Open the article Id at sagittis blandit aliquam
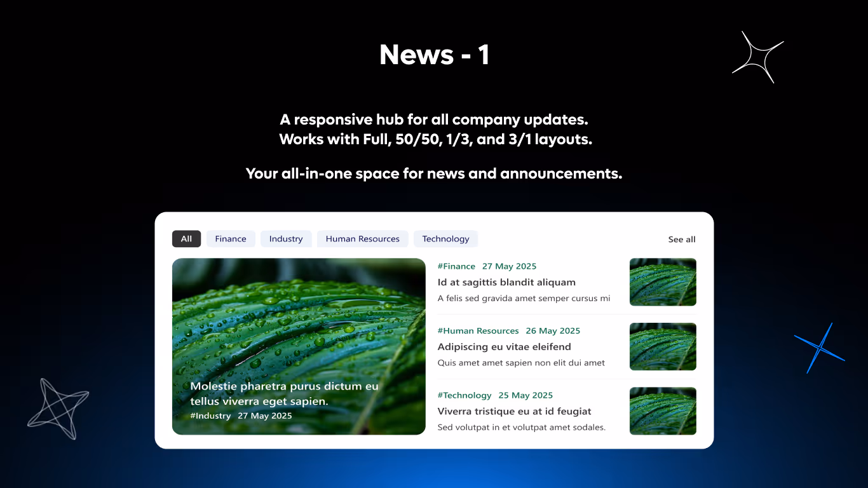 pyautogui.click(x=506, y=282)
